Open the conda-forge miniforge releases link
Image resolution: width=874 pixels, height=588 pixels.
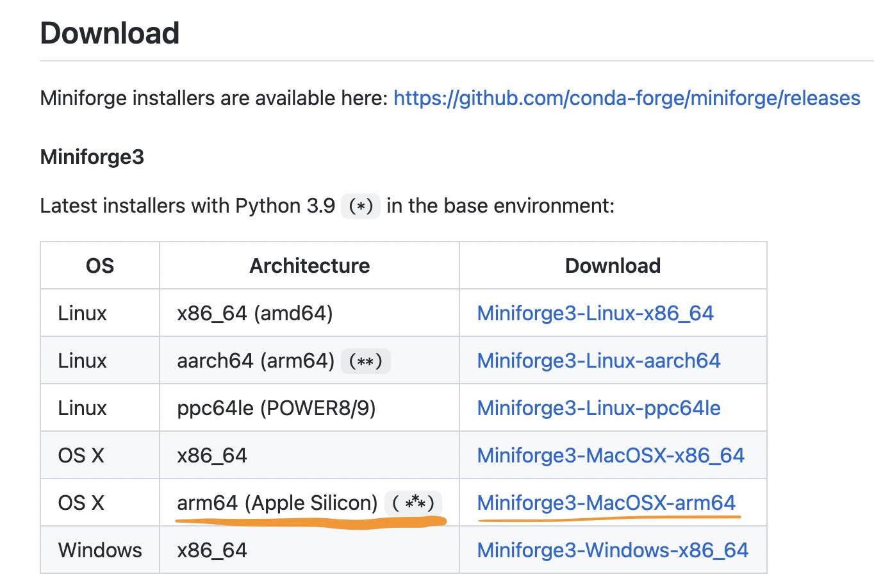click(627, 98)
